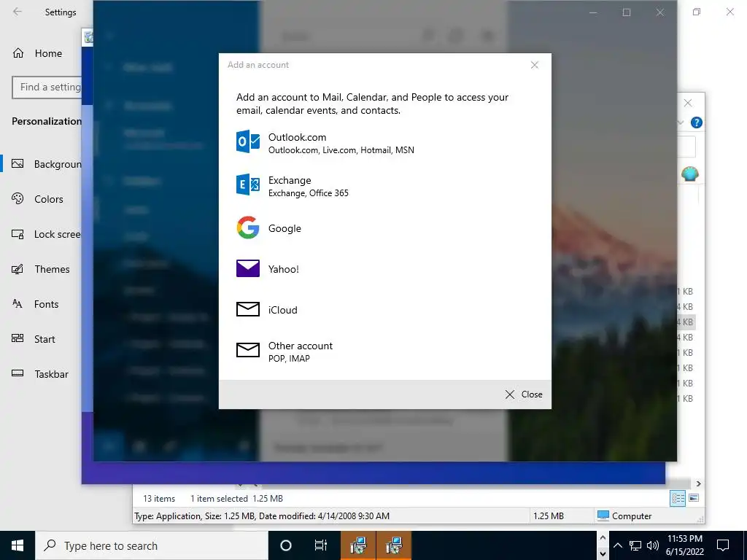
Task: Open the volume tray icon
Action: point(653,545)
